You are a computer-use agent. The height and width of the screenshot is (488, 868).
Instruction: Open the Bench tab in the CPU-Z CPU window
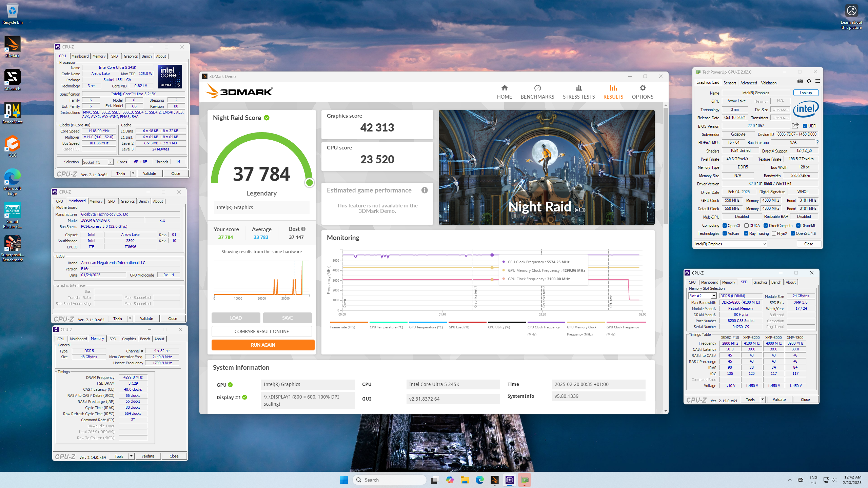(x=146, y=56)
